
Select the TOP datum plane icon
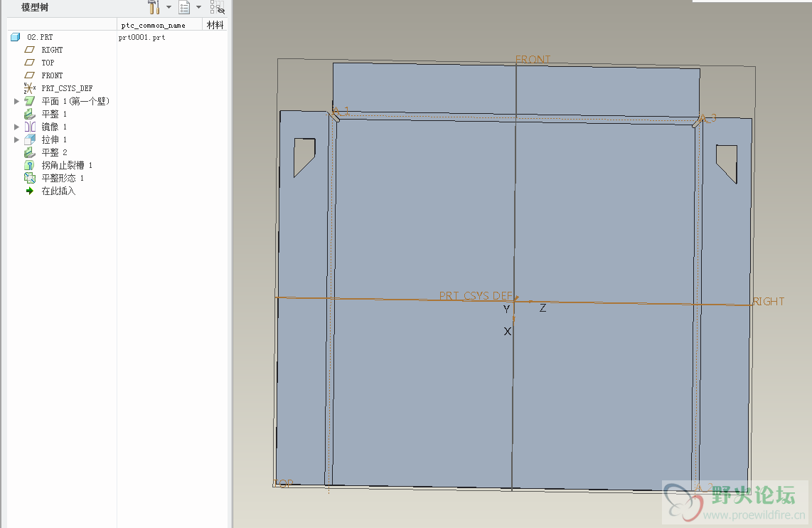[x=30, y=63]
